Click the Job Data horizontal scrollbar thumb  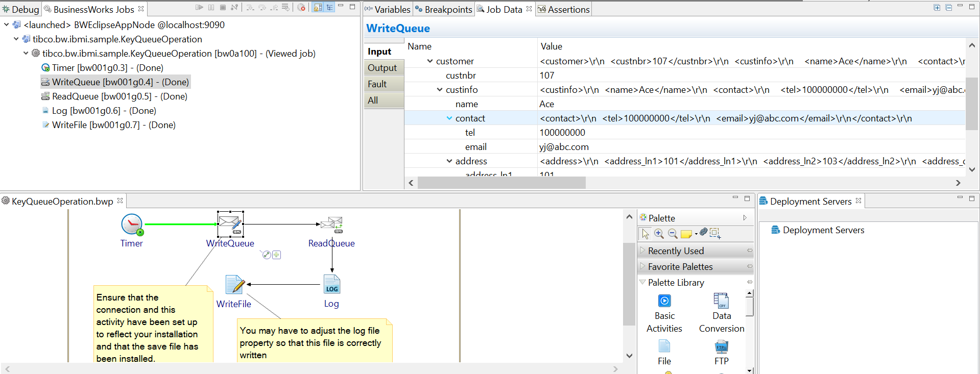[x=501, y=183]
